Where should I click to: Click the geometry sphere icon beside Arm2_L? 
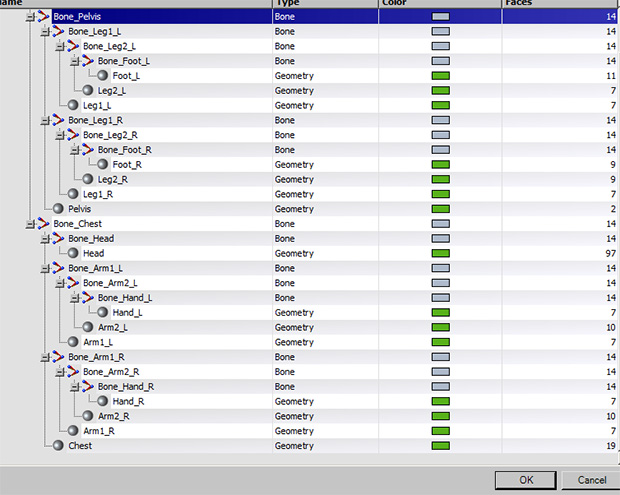tap(88, 327)
